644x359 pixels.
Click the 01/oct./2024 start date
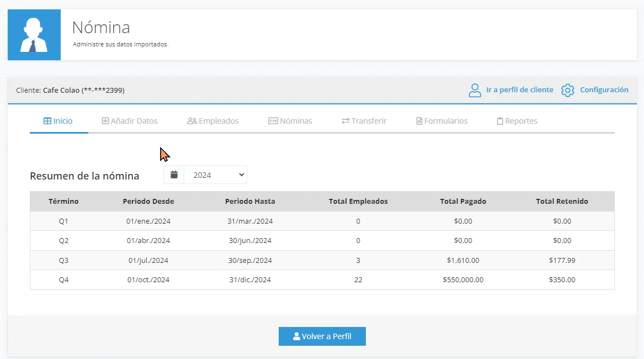click(x=148, y=279)
